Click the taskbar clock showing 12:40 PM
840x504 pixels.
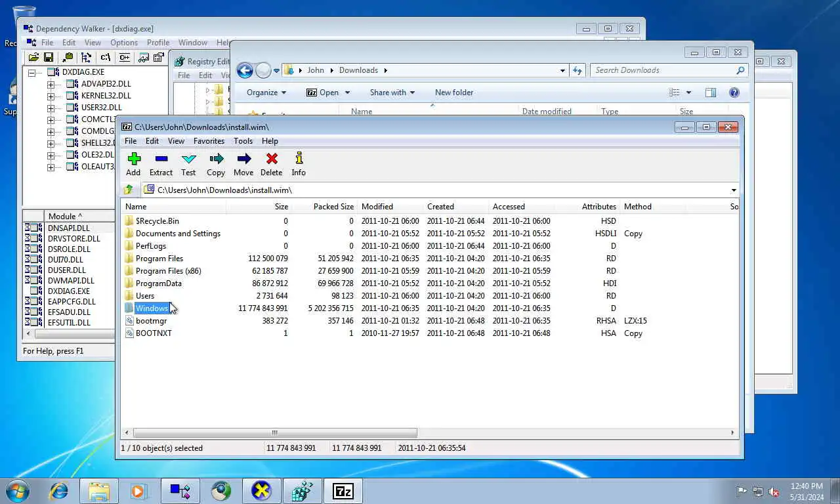(807, 486)
